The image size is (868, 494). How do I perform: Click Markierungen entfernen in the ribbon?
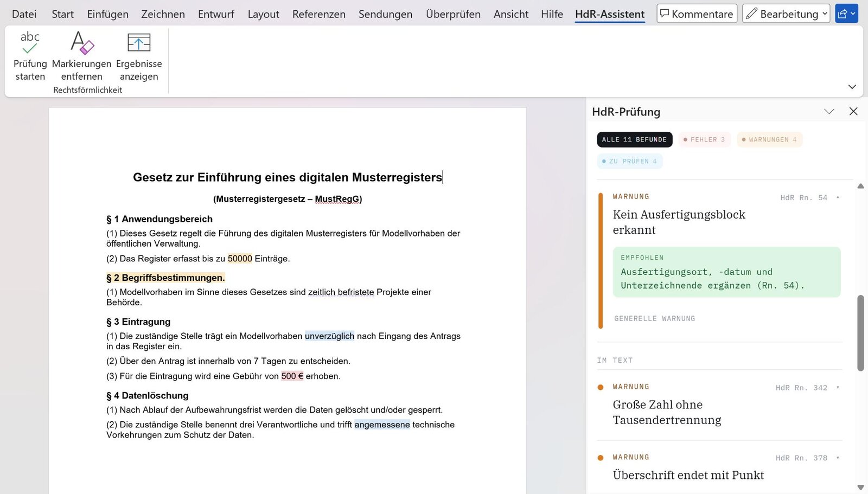pos(82,56)
